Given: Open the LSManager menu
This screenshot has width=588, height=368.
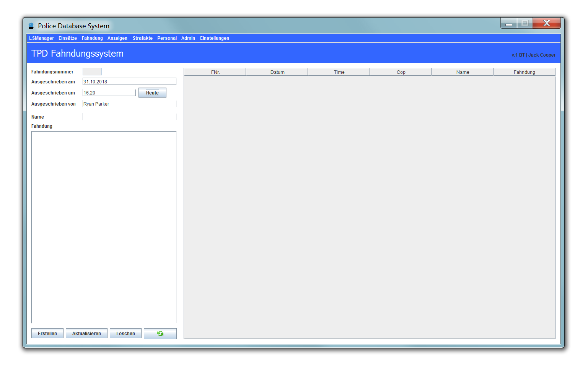Looking at the screenshot, I should click(x=41, y=38).
